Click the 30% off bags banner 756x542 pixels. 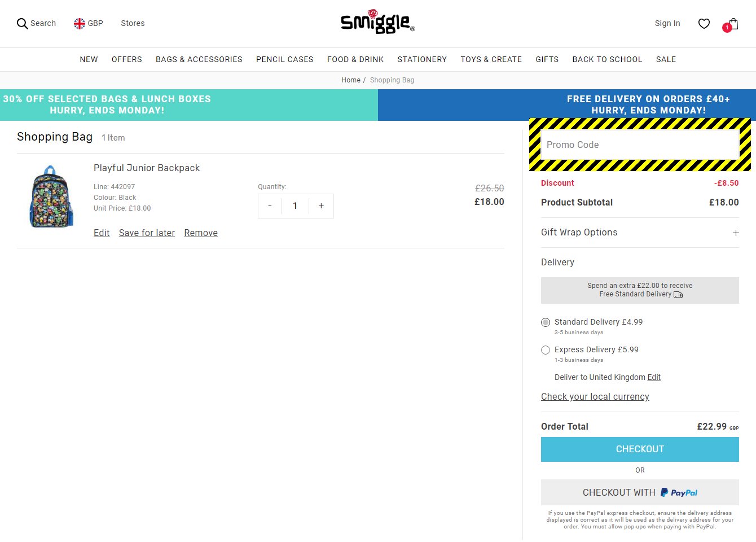(189, 105)
